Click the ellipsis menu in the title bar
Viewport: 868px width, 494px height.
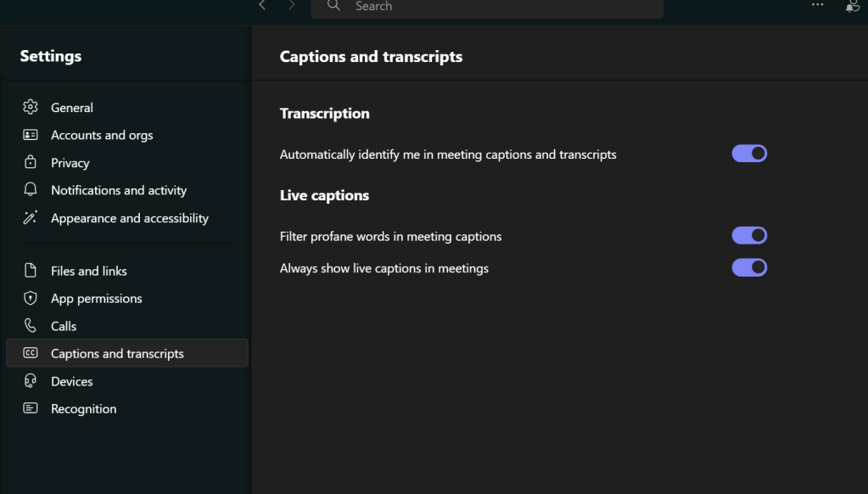click(x=816, y=5)
